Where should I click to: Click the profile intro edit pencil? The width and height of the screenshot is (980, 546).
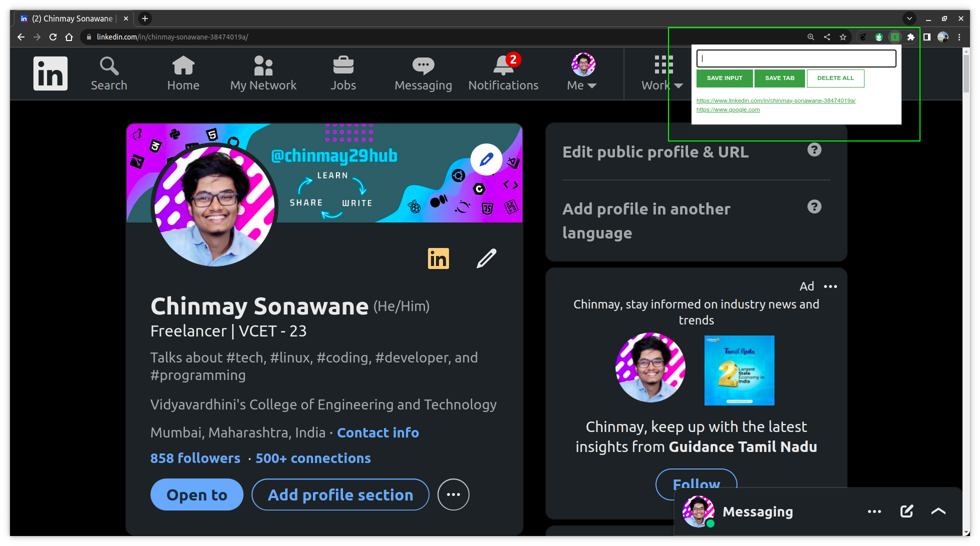[x=486, y=258]
